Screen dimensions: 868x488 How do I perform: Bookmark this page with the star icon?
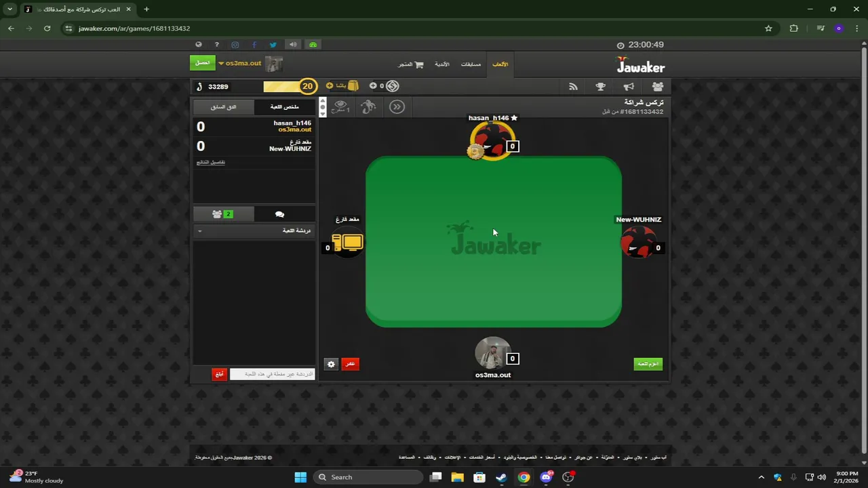[x=768, y=28]
